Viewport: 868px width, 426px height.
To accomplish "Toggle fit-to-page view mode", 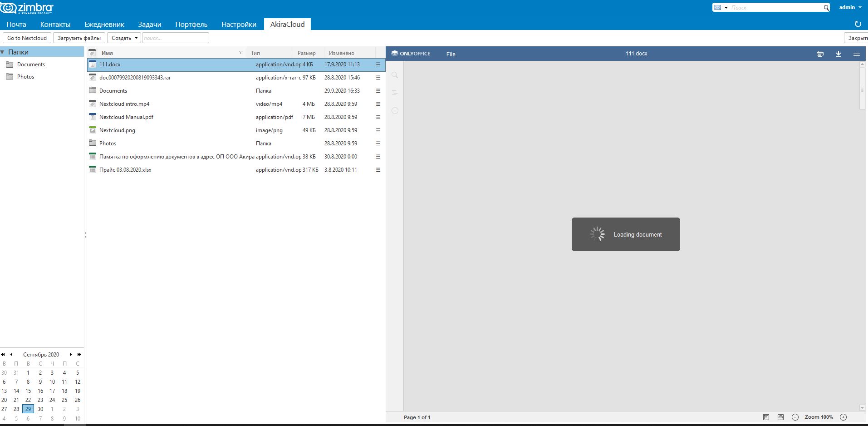I will 767,417.
